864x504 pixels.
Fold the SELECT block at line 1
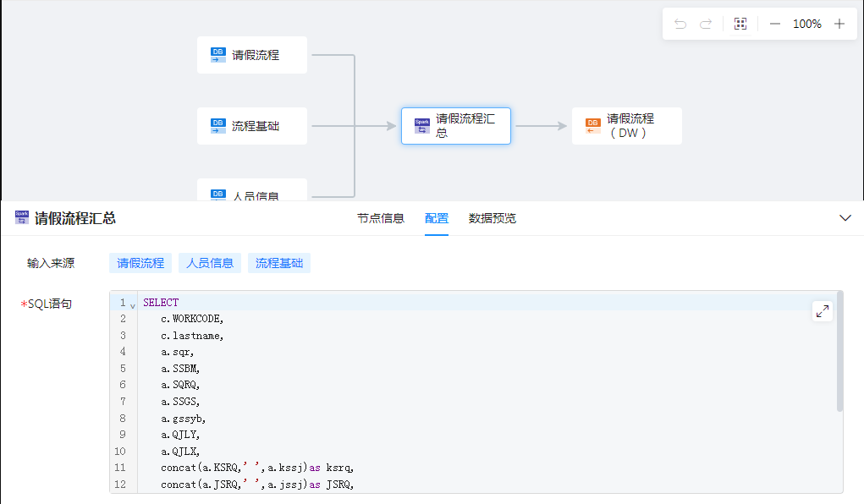pos(133,304)
